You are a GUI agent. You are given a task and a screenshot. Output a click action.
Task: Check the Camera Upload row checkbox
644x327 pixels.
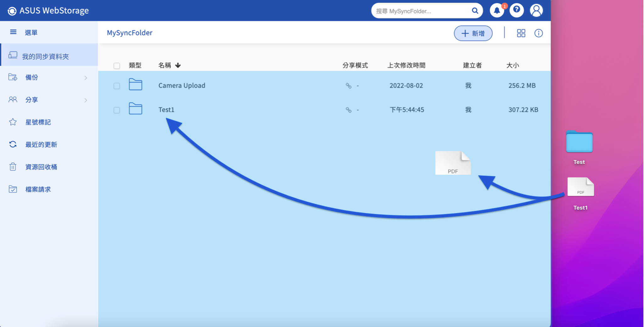(117, 86)
